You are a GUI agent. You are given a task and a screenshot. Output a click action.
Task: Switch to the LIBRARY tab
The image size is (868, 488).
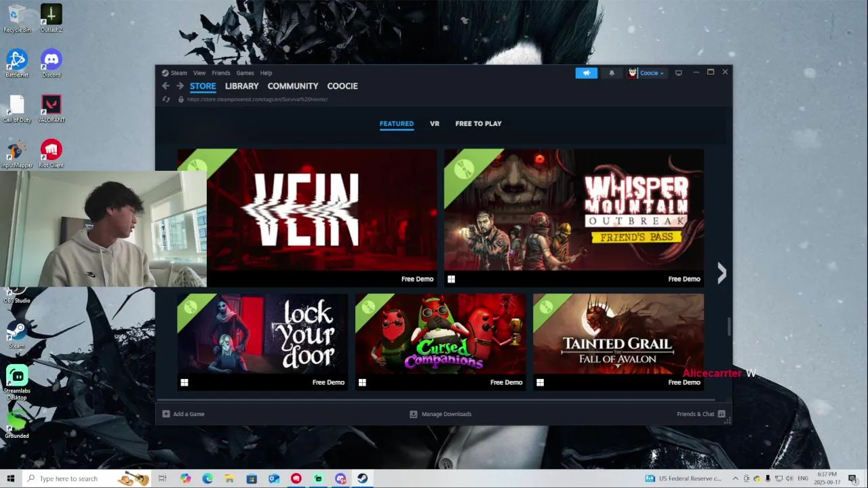[242, 86]
